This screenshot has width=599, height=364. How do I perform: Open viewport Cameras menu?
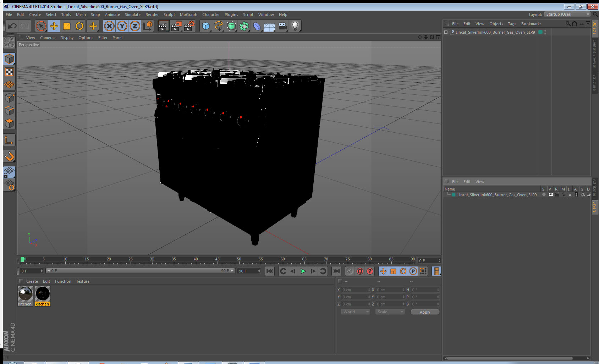[48, 38]
